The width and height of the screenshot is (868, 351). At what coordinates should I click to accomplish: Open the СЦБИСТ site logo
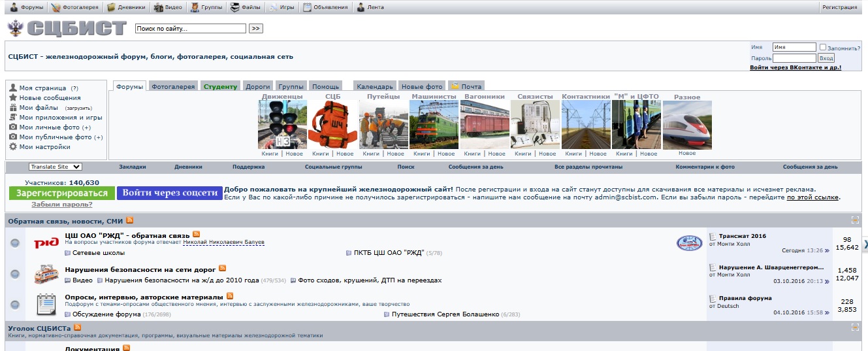point(67,29)
